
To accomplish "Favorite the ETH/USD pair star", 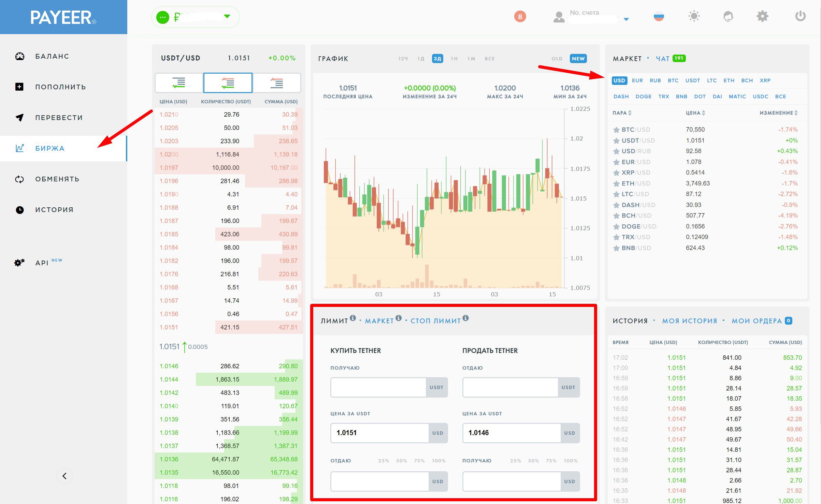I will (616, 183).
